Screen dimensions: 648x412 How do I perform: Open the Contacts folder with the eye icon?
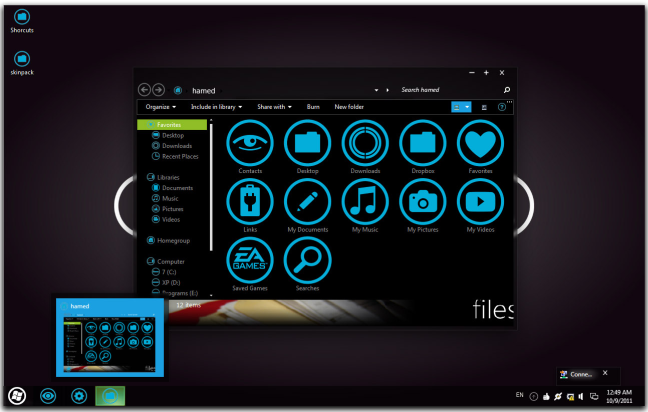tap(250, 143)
